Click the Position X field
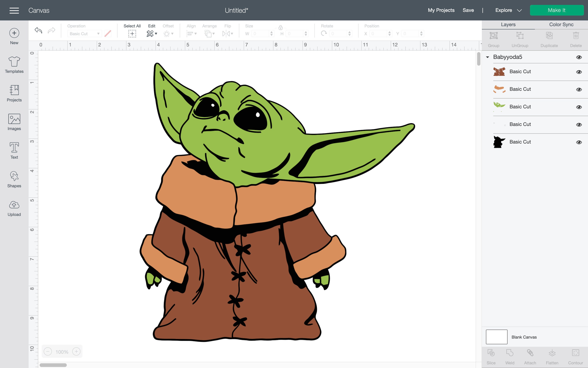The height and width of the screenshot is (368, 588). [x=381, y=34]
